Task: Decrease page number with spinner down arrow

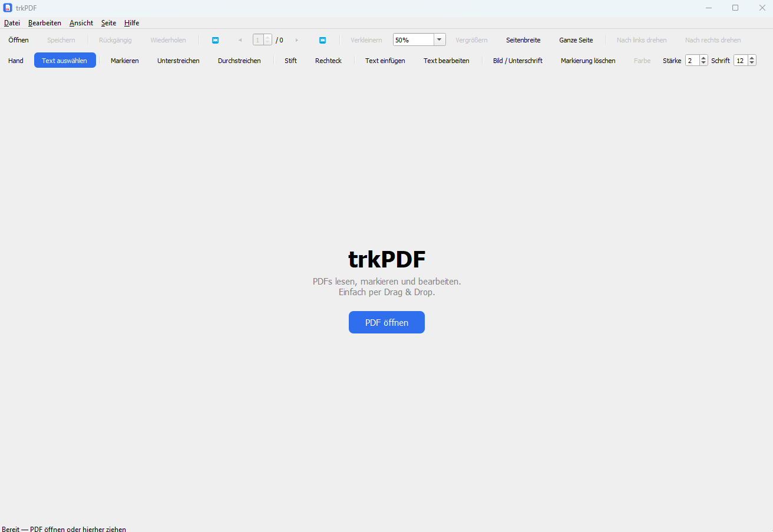Action: click(x=268, y=42)
